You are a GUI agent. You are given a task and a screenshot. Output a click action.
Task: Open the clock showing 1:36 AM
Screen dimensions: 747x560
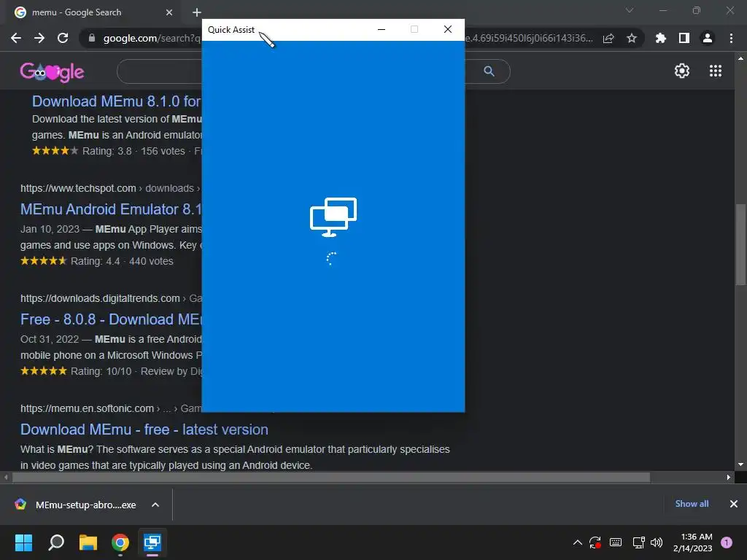point(693,542)
